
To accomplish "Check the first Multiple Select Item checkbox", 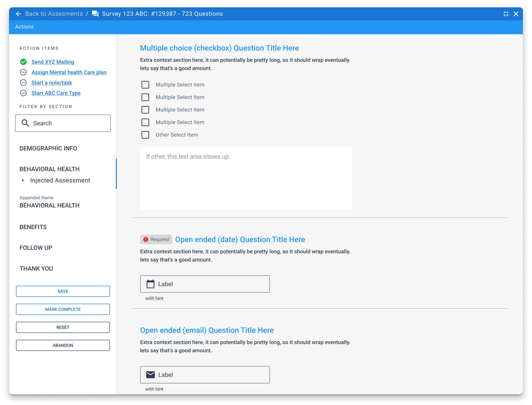I will (x=145, y=85).
